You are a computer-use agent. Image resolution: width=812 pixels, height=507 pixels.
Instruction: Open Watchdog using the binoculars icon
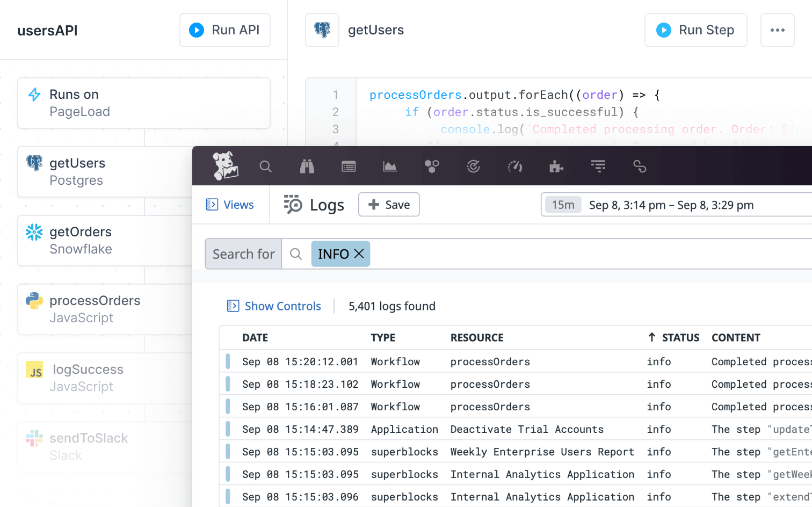307,166
